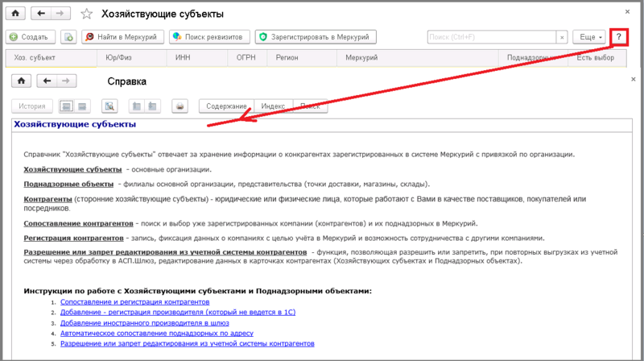Image resolution: width=644 pixels, height=361 pixels.
Task: Switch to the Индекс tab in help
Action: point(273,106)
